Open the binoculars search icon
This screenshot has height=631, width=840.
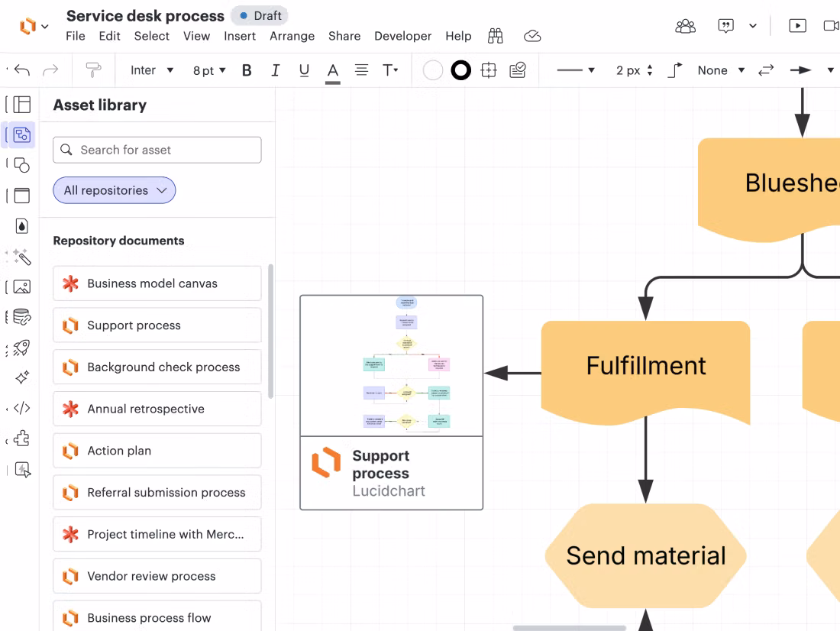496,36
